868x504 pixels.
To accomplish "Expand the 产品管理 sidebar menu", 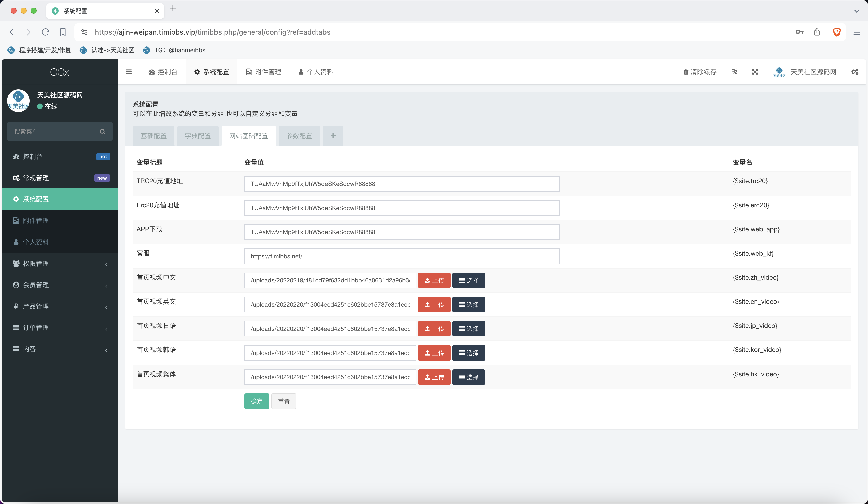I will pyautogui.click(x=60, y=306).
